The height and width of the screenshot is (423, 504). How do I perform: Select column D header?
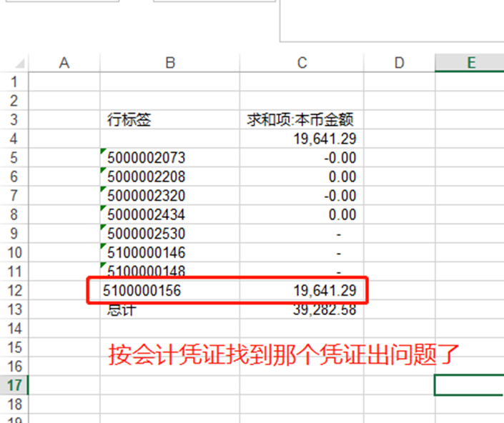click(399, 63)
